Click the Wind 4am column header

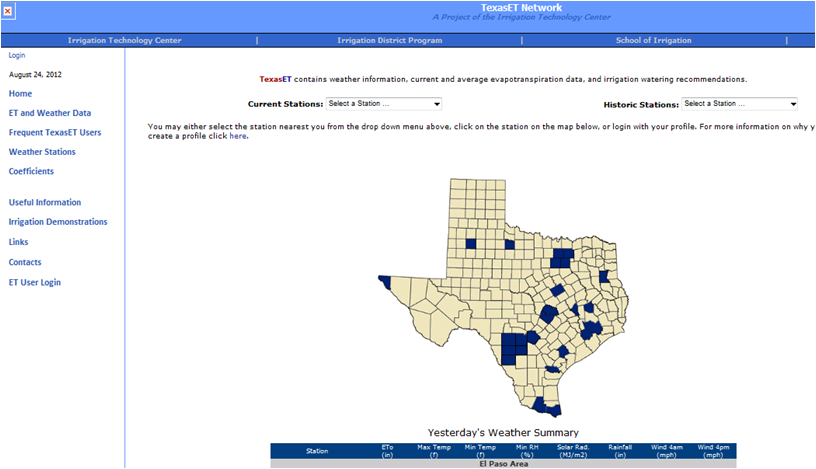pos(667,451)
